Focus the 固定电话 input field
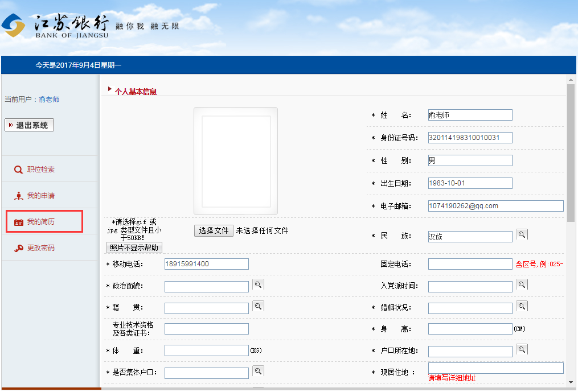This screenshot has height=392, width=578. point(470,264)
